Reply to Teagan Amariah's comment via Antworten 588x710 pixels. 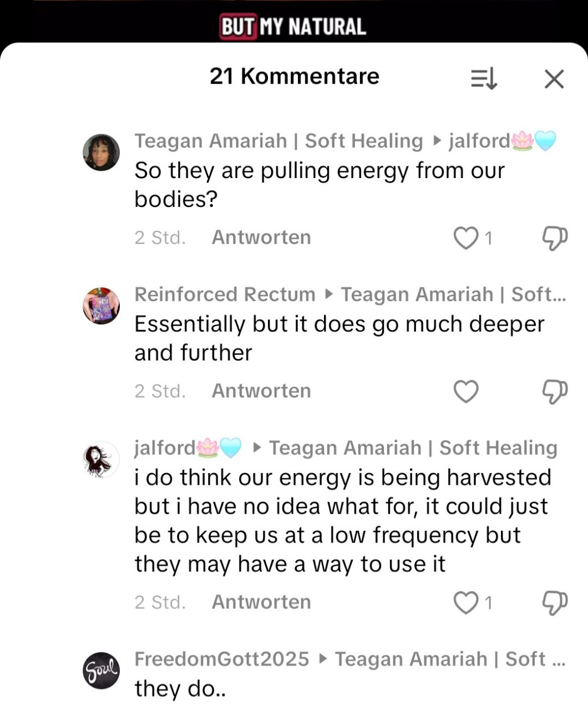click(x=261, y=237)
